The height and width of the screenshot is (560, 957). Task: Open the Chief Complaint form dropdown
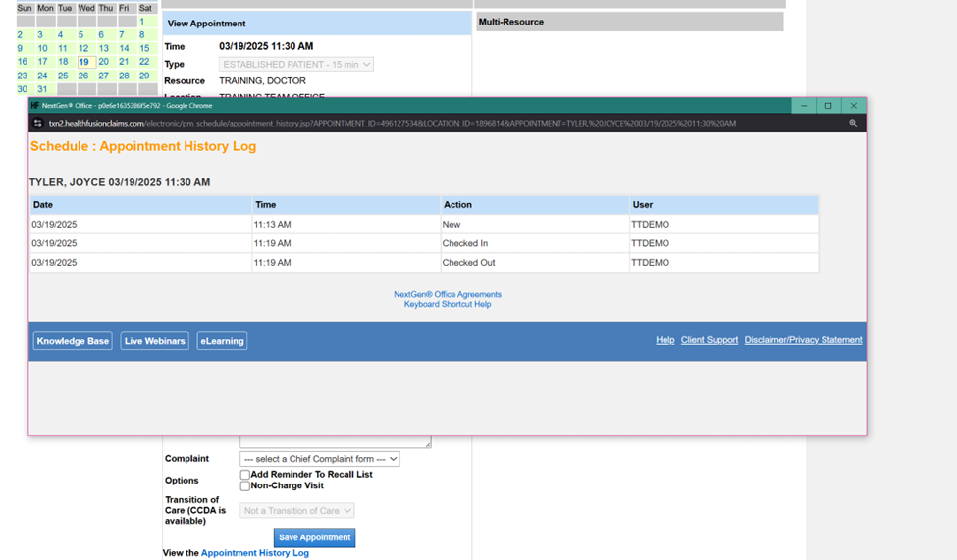320,459
